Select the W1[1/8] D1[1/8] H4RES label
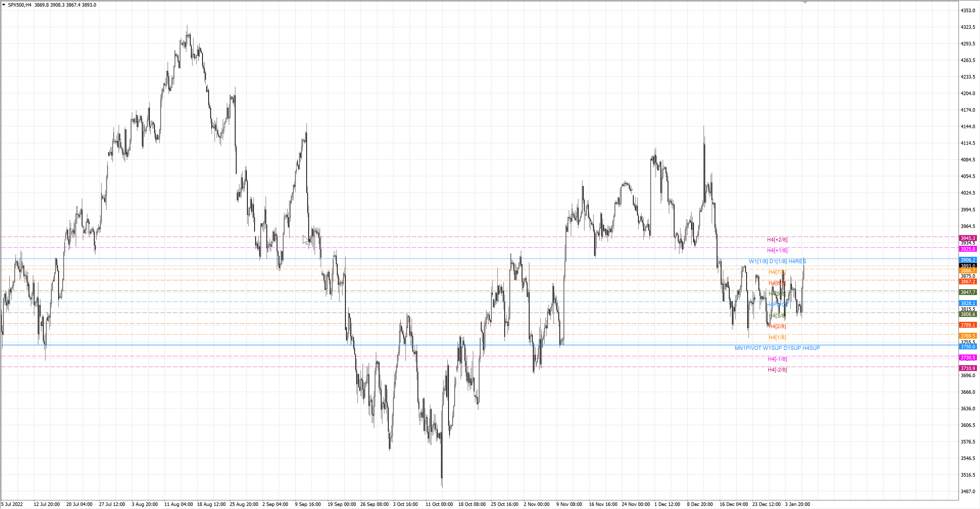This screenshot has width=980, height=509. [777, 261]
